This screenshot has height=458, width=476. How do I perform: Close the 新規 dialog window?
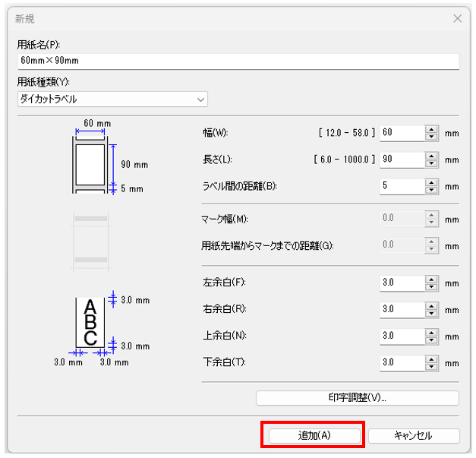coord(457,18)
